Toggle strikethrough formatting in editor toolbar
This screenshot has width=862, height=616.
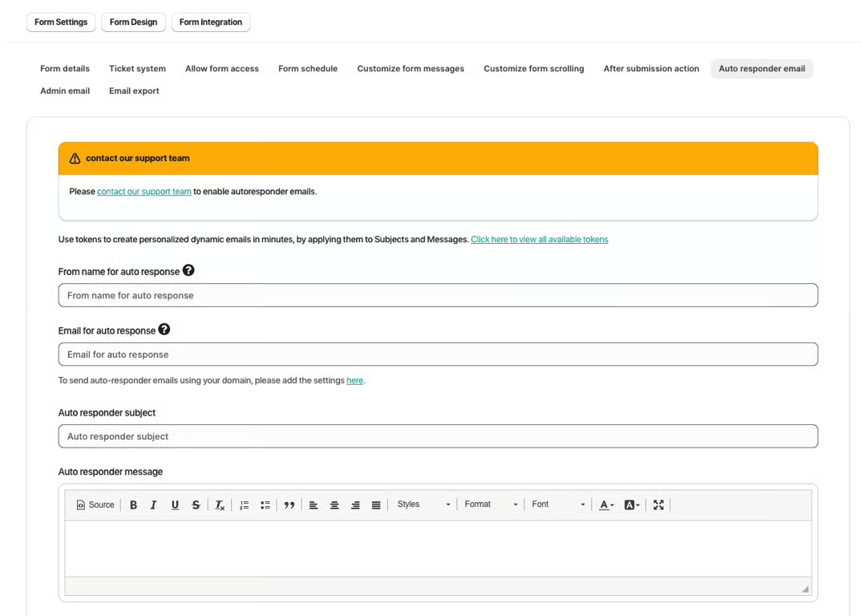click(196, 505)
